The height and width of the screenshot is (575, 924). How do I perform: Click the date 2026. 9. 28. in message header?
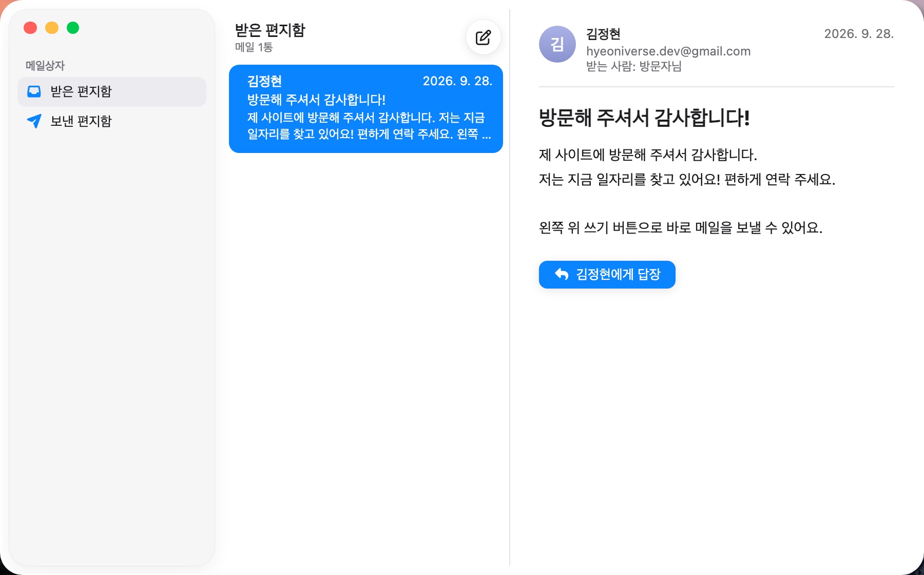click(859, 34)
